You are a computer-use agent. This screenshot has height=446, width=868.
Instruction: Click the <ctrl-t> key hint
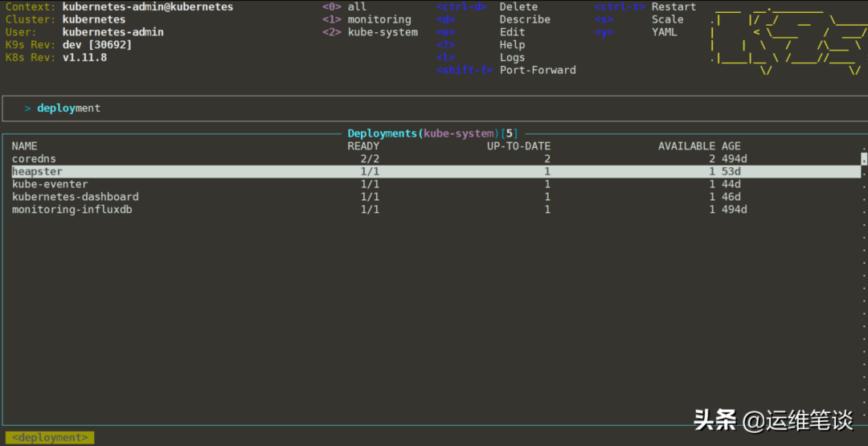pyautogui.click(x=620, y=7)
